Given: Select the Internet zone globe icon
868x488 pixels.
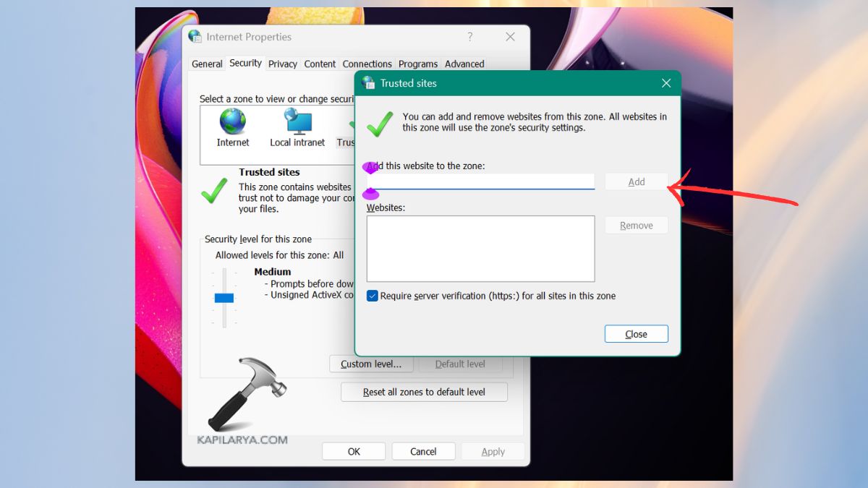Looking at the screenshot, I should [231, 121].
